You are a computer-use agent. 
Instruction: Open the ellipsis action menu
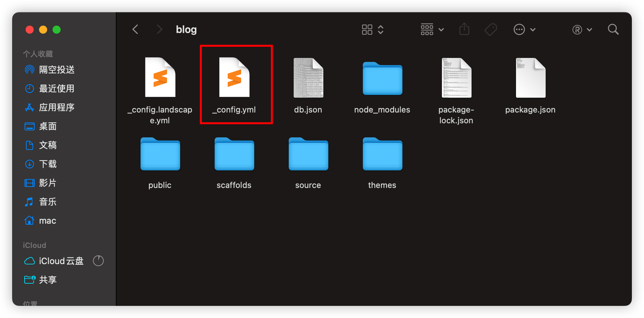tap(524, 30)
